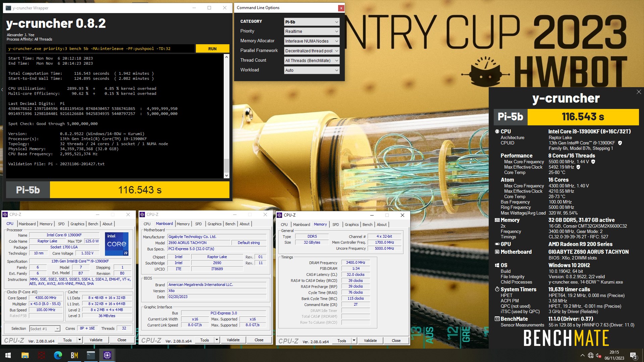Open Graphics tab in the Mainboard CPU-Z window
Screen dimensions: 644x362
point(215,224)
